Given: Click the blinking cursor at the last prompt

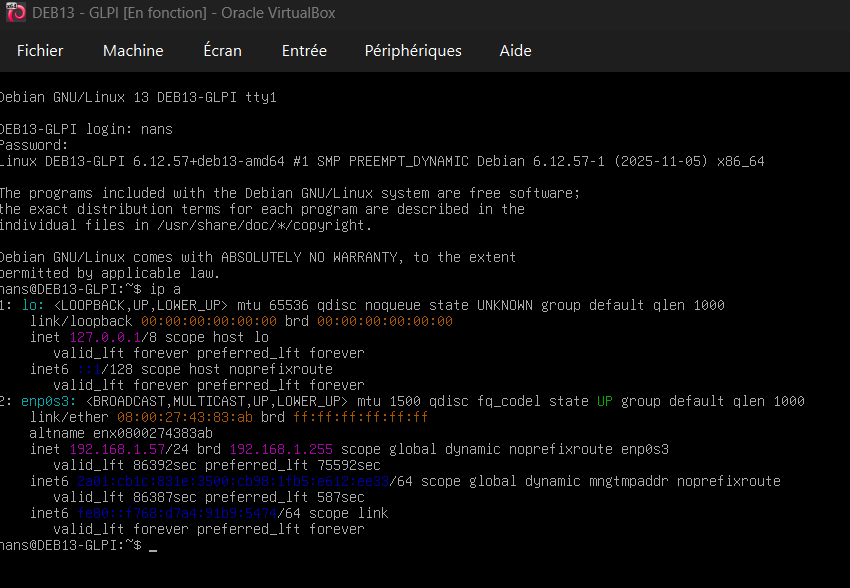Looking at the screenshot, I should [x=152, y=546].
